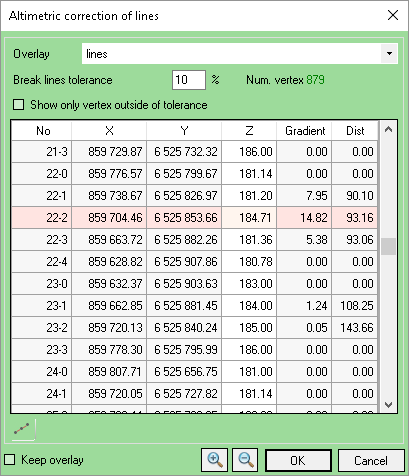Select row 23-1 in the No column
This screenshot has height=476, width=409.
point(42,306)
